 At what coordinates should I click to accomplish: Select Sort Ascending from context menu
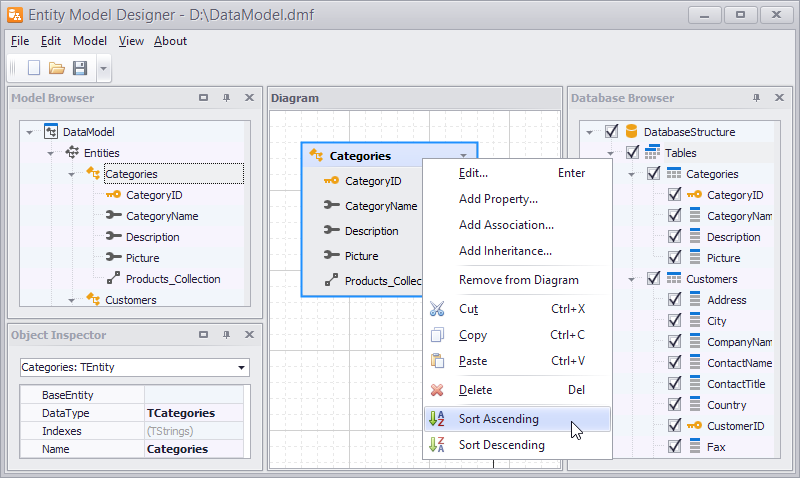click(498, 419)
